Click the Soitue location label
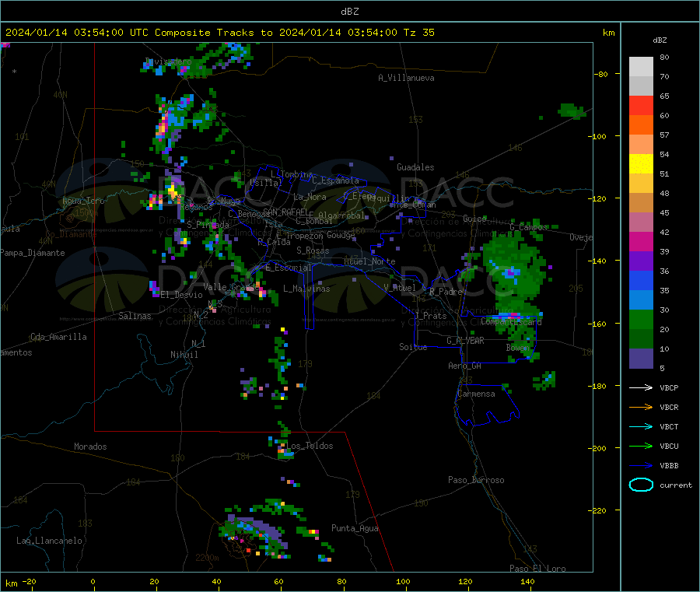700x592 pixels. 413,347
